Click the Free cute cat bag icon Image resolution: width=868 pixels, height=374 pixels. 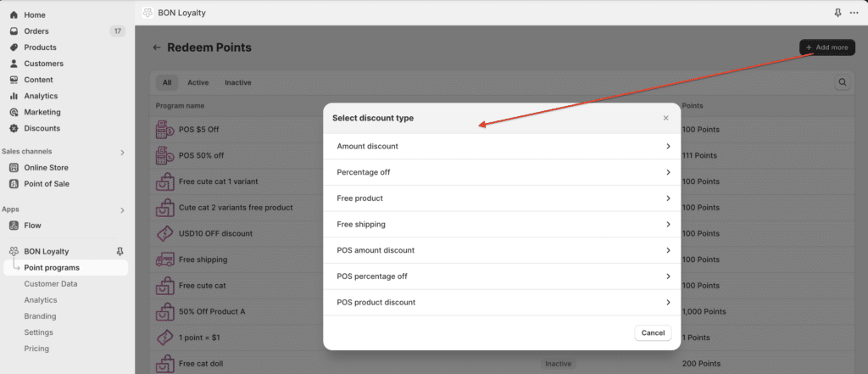pos(164,285)
